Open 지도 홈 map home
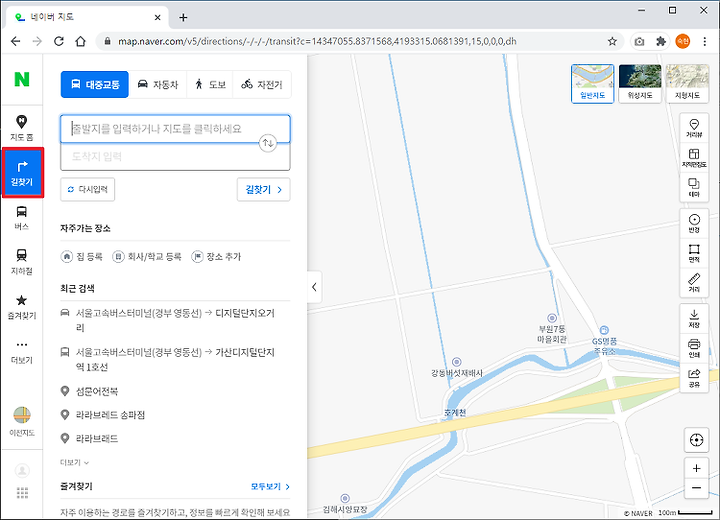 pyautogui.click(x=22, y=128)
